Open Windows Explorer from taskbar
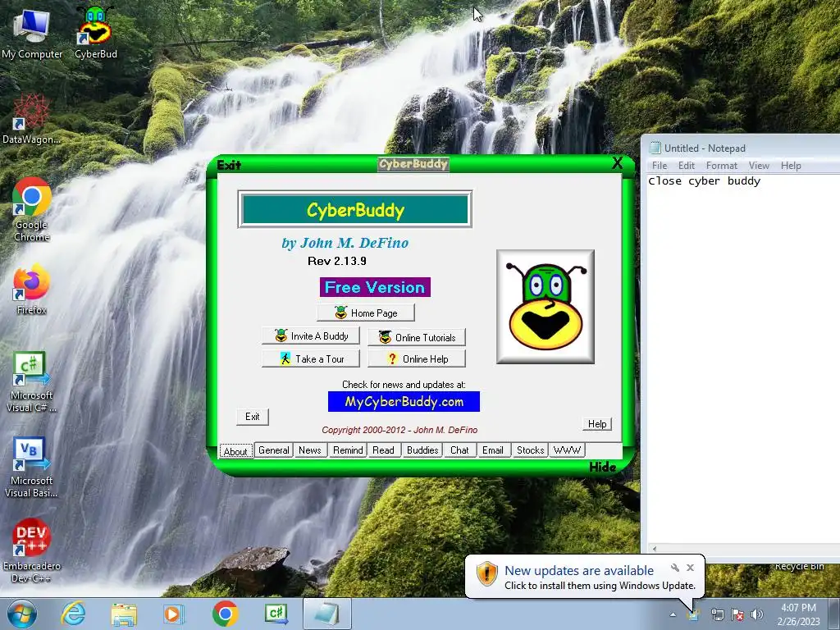This screenshot has height=630, width=840. [124, 614]
